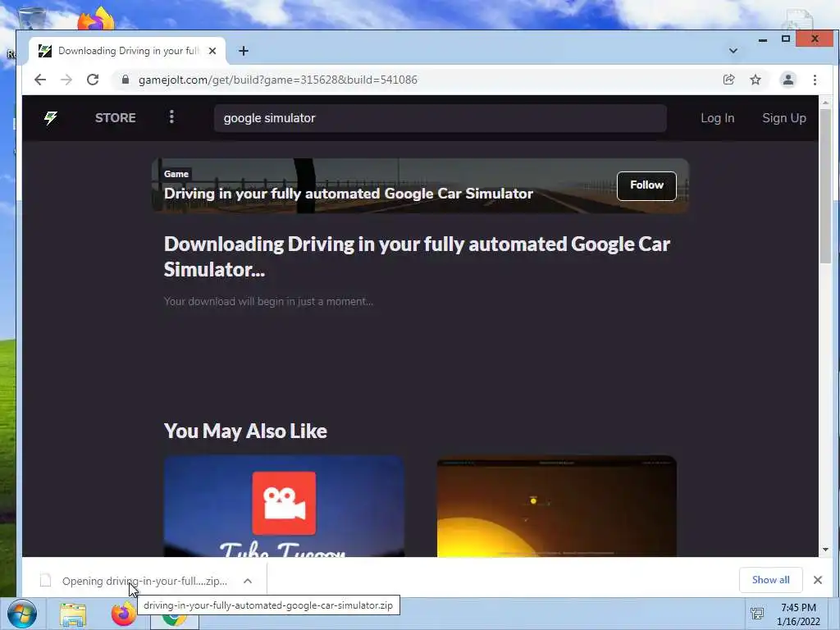Open the Tube Tycoon game thumbnail
The width and height of the screenshot is (840, 630).
pyautogui.click(x=284, y=506)
